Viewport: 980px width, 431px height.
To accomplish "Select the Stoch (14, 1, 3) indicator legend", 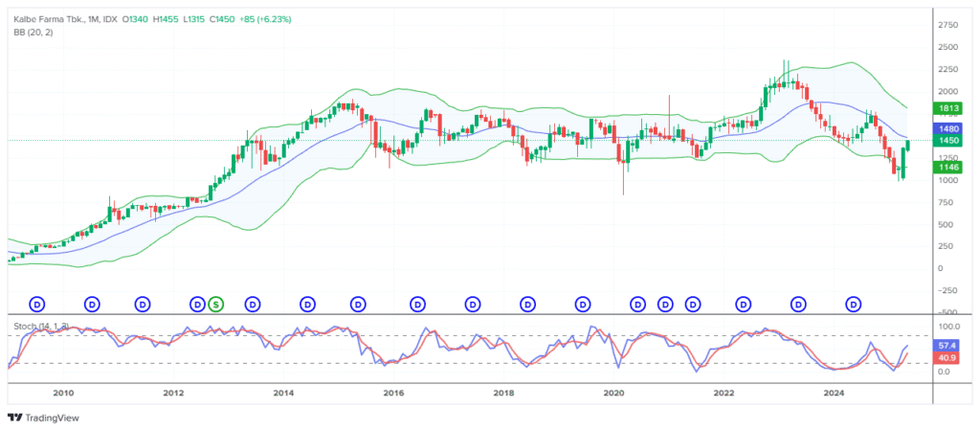I will 41,326.
